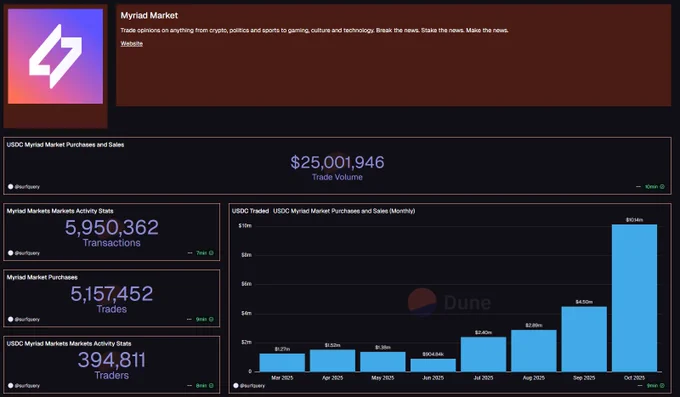Click the avatar icon in Transactions panel
Screen dimensions: 680x397
(x=10, y=253)
